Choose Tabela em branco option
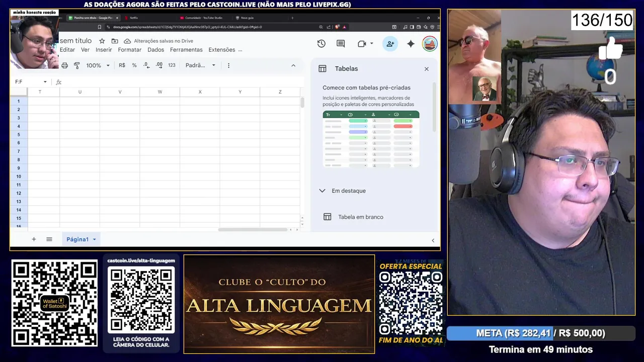Screen dimensions: 644x362 point(361,217)
